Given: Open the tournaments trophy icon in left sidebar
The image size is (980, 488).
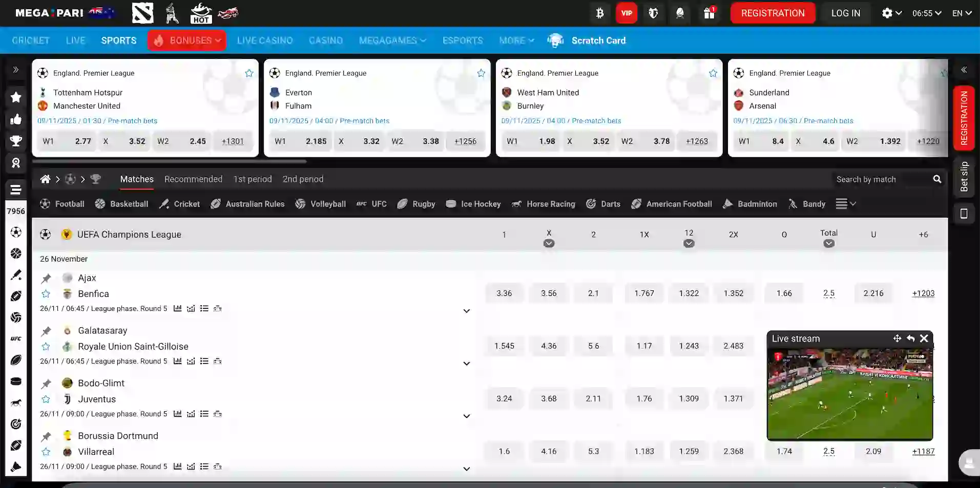Looking at the screenshot, I should click(16, 141).
